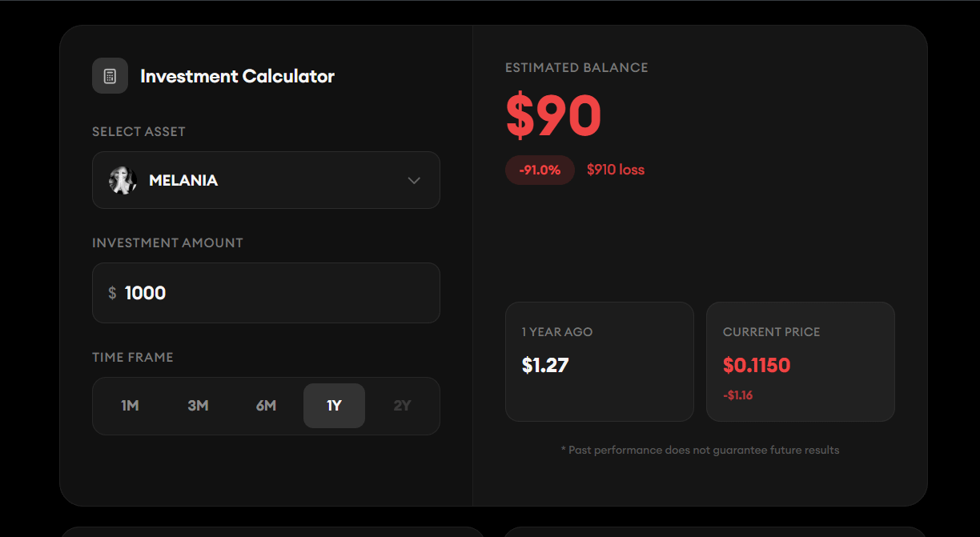Select the 1Y time frame tab
Screen dimensions: 980x537
pos(334,406)
